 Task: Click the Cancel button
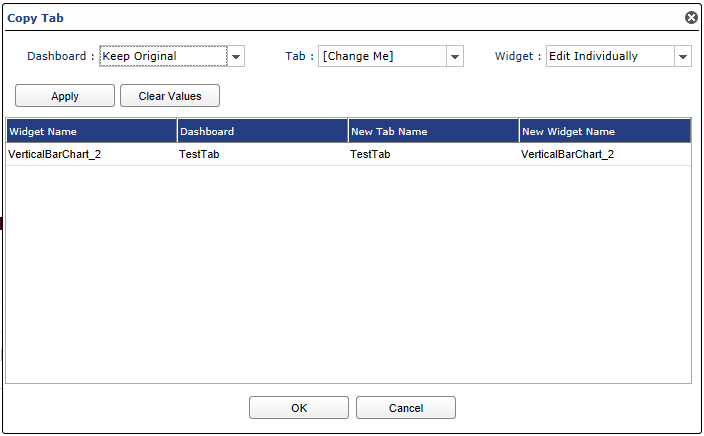[406, 408]
